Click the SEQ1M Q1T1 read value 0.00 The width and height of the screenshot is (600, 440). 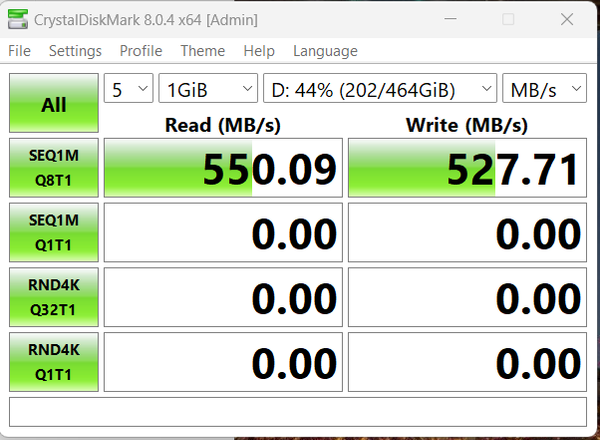coord(223,232)
